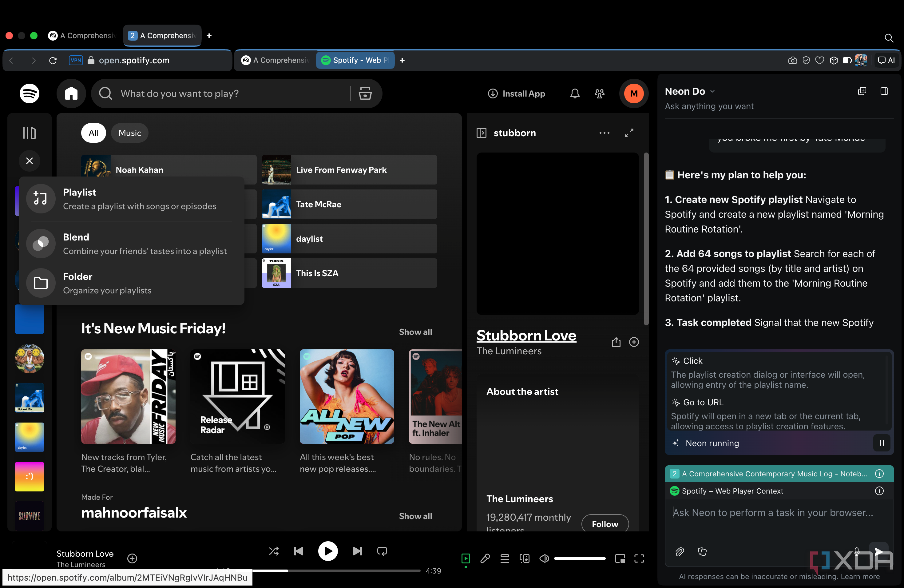Adjust the volume slider
The width and height of the screenshot is (904, 588).
(580, 558)
